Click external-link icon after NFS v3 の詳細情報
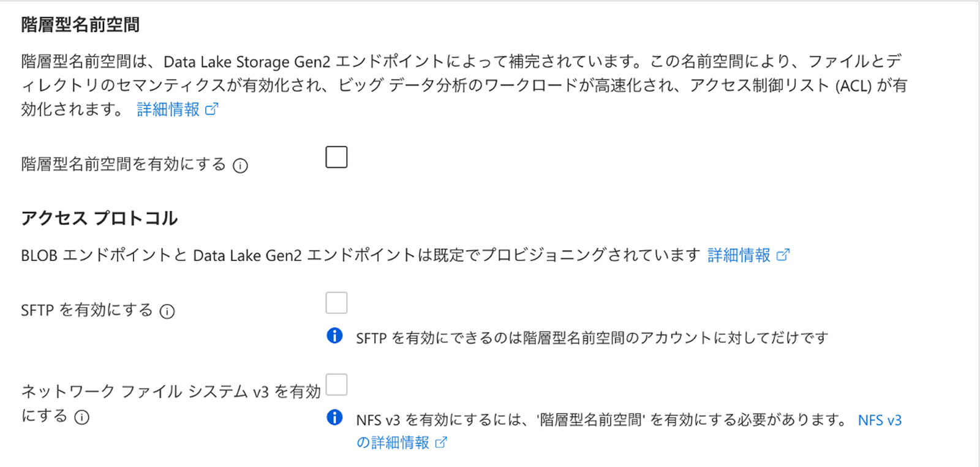 [x=441, y=442]
